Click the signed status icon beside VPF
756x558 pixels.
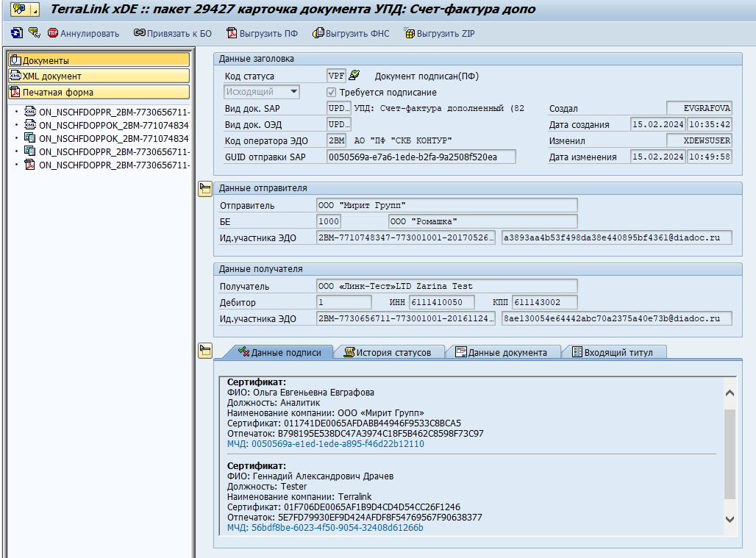coord(354,76)
